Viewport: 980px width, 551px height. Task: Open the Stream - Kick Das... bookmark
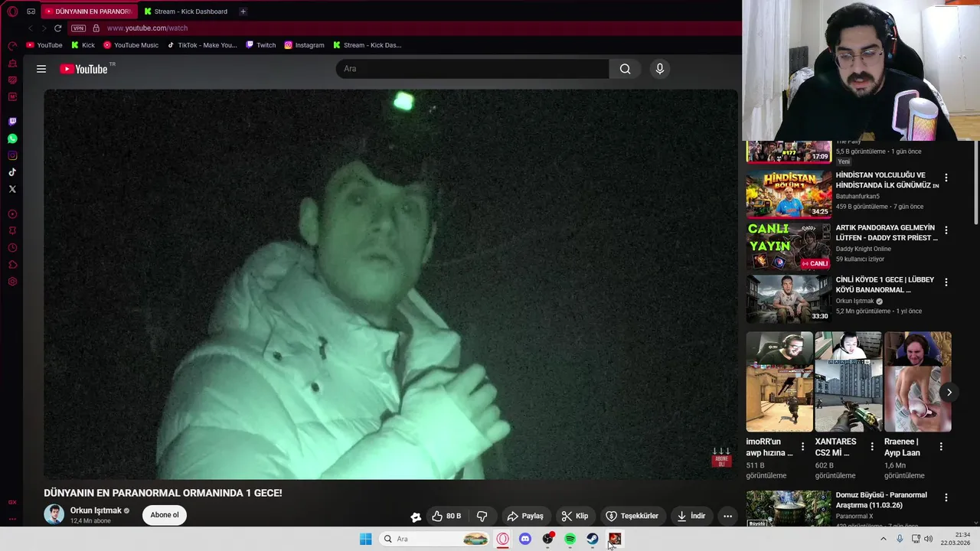point(367,45)
